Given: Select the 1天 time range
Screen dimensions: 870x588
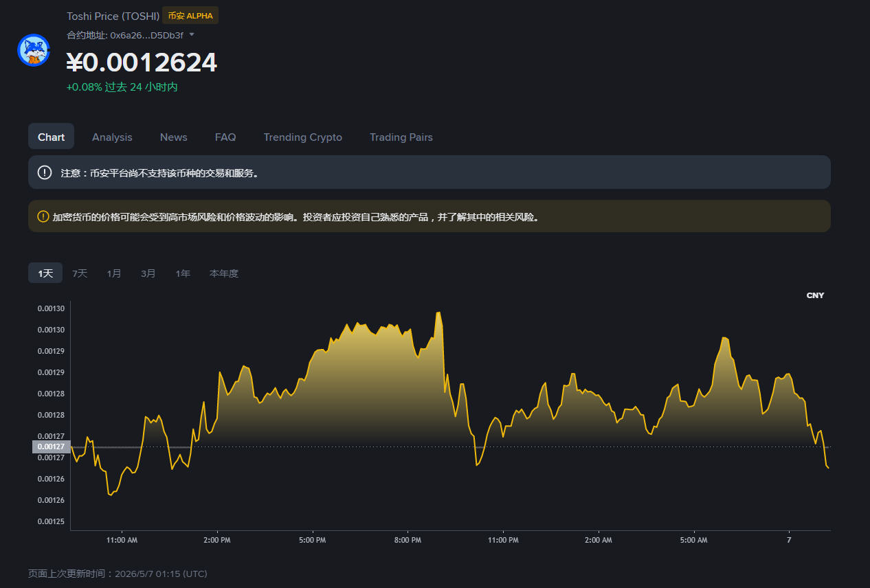Looking at the screenshot, I should point(45,273).
